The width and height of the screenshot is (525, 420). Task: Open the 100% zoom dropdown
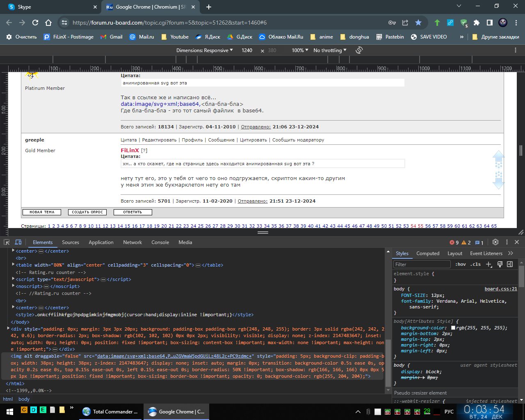click(300, 50)
